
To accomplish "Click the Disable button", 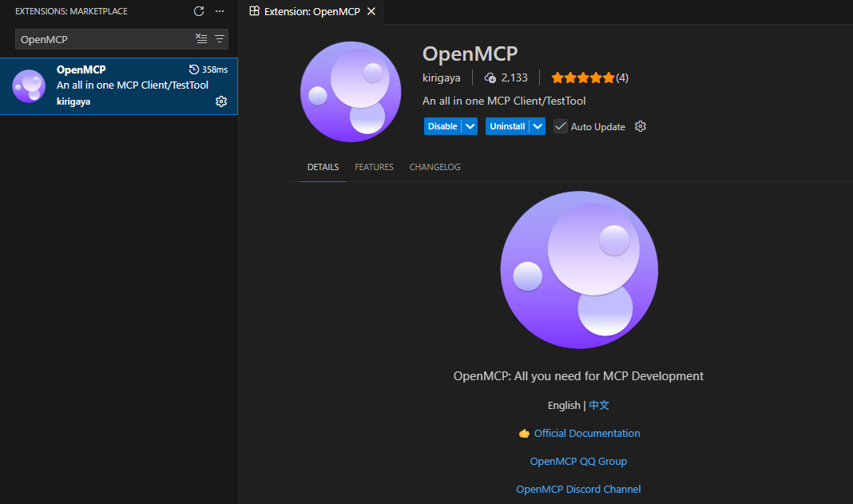I will 442,126.
